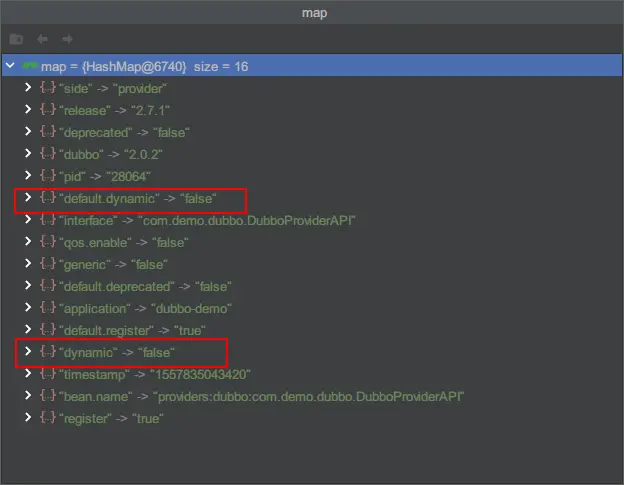Viewport: 624px width, 485px height.
Task: Select the "application" -> "dubbo-demo" text
Action: tap(145, 308)
